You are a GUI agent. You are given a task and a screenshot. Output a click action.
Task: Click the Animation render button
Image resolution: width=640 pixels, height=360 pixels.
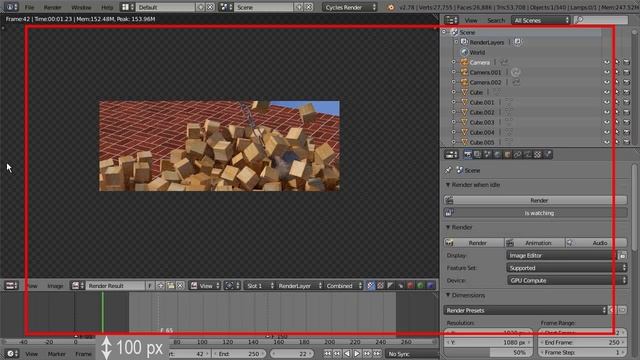535,243
